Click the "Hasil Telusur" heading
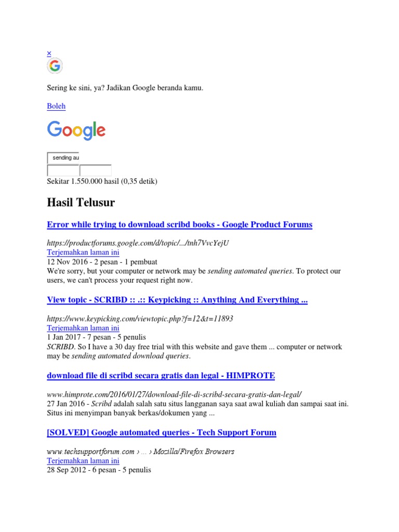Screen dimensions: 399x532 point(81,202)
